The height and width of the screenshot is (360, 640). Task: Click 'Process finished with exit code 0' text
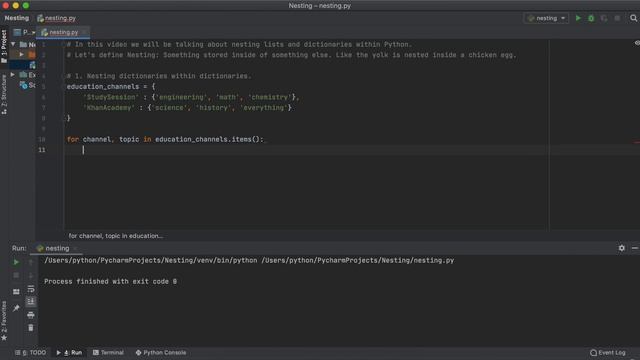click(111, 282)
